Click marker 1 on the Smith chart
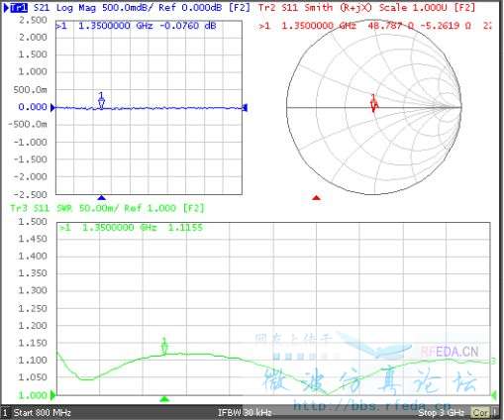504x420 pixels. click(x=373, y=103)
